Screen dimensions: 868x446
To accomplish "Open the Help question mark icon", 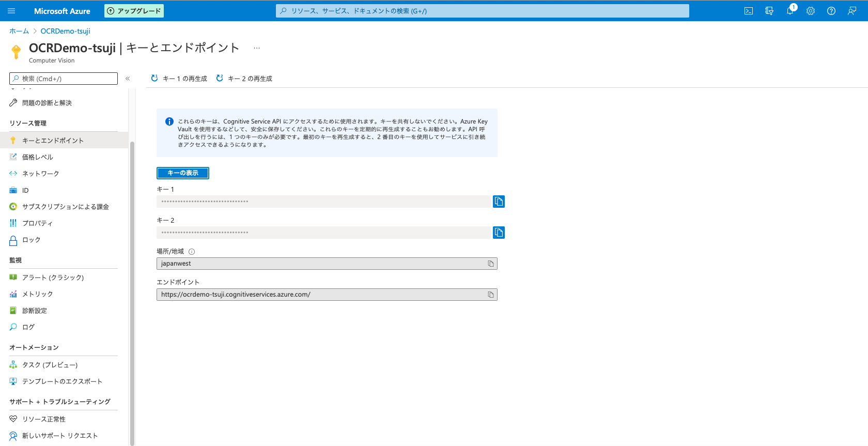I will [831, 11].
